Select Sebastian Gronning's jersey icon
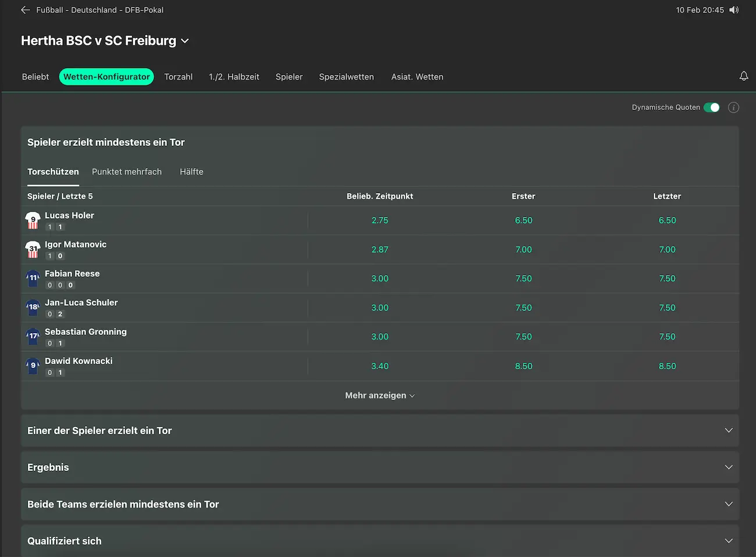Screen dimensions: 756x557 tap(33, 336)
